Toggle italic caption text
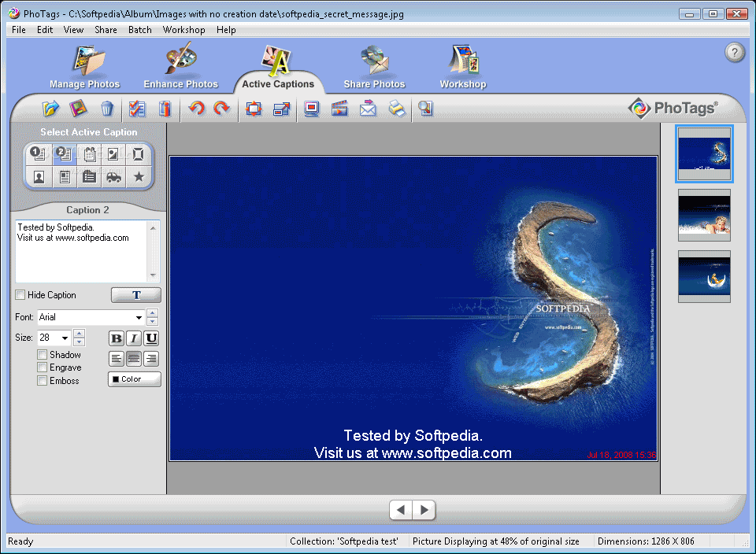 tap(134, 338)
